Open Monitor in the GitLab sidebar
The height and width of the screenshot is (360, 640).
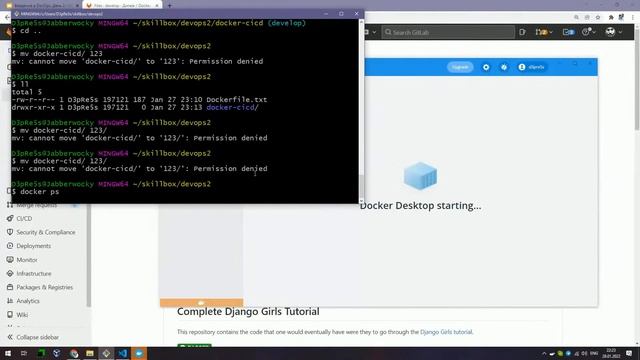point(27,260)
